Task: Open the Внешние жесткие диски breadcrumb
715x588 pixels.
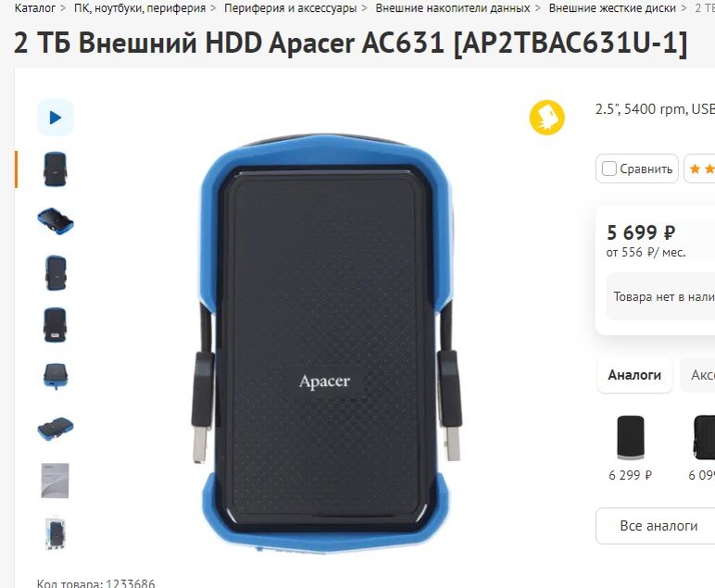Action: click(612, 7)
